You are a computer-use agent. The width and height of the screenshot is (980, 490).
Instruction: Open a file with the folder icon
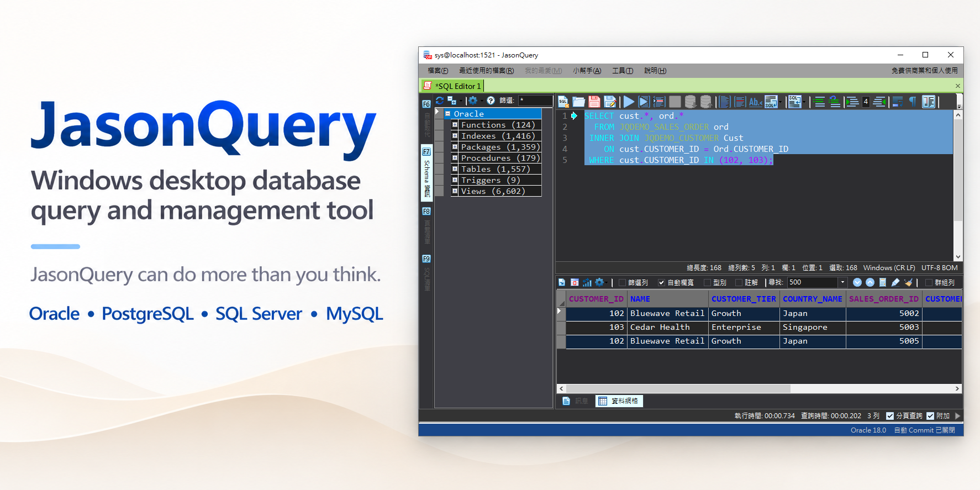coord(578,101)
